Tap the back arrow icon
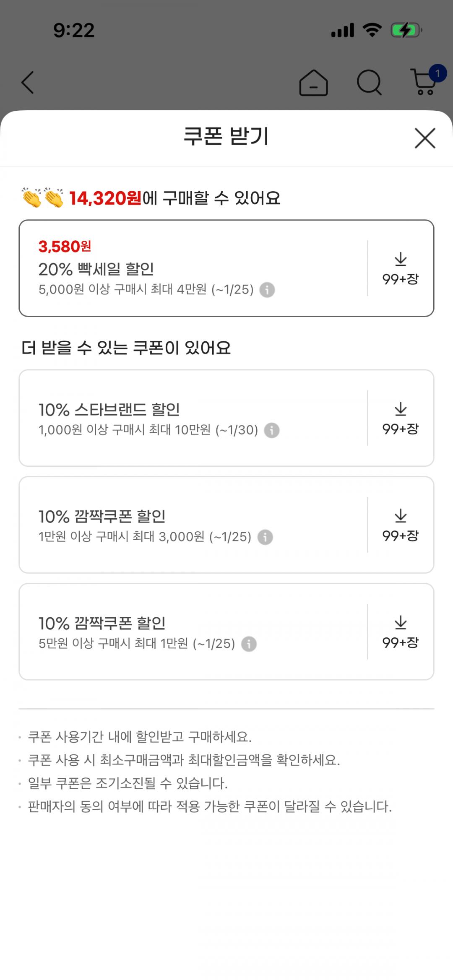The height and width of the screenshot is (980, 453). (28, 82)
